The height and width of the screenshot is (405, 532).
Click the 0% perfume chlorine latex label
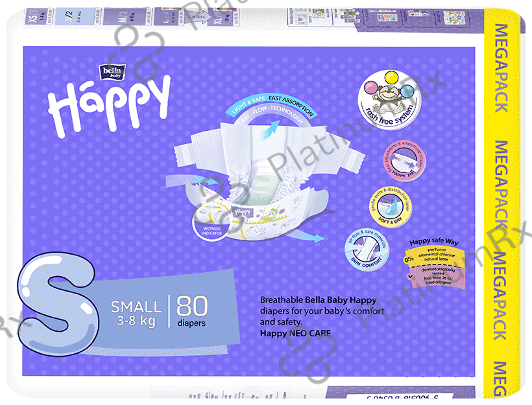click(x=435, y=256)
